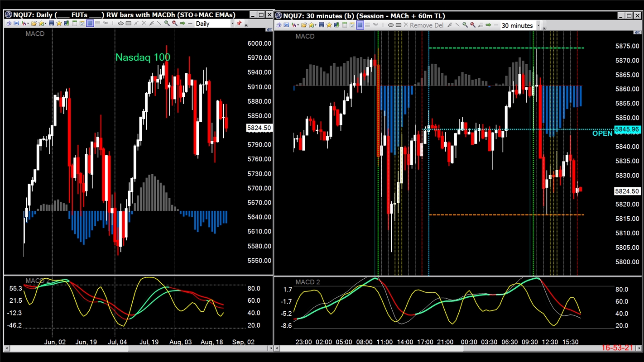The height and width of the screenshot is (362, 644).
Task: Click the MACD 2 label in 30 minutes lower pane
Action: tap(308, 282)
